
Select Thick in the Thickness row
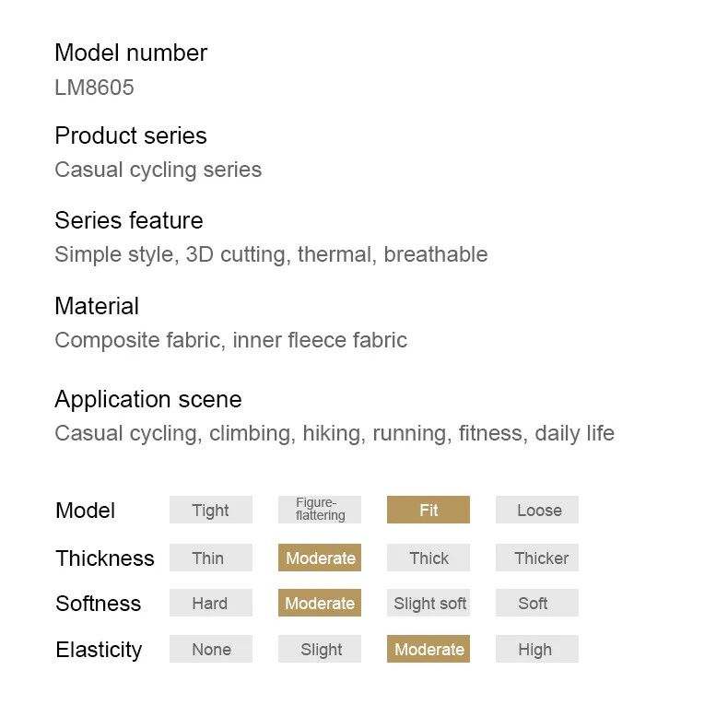429,558
